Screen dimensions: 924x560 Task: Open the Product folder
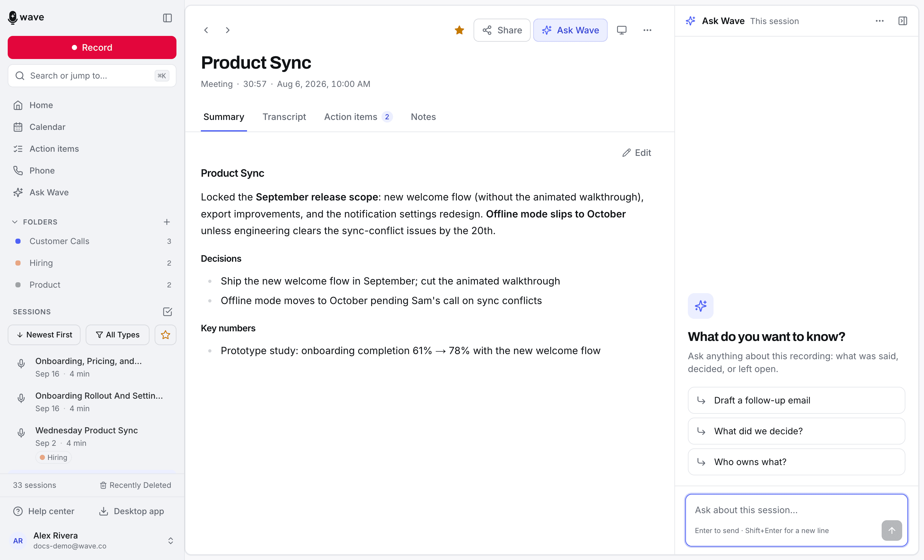92,284
